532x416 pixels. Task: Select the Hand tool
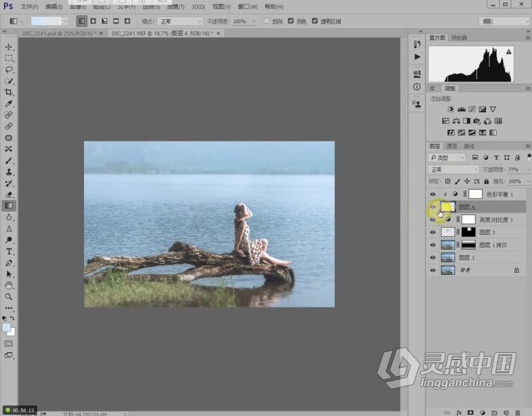9,285
